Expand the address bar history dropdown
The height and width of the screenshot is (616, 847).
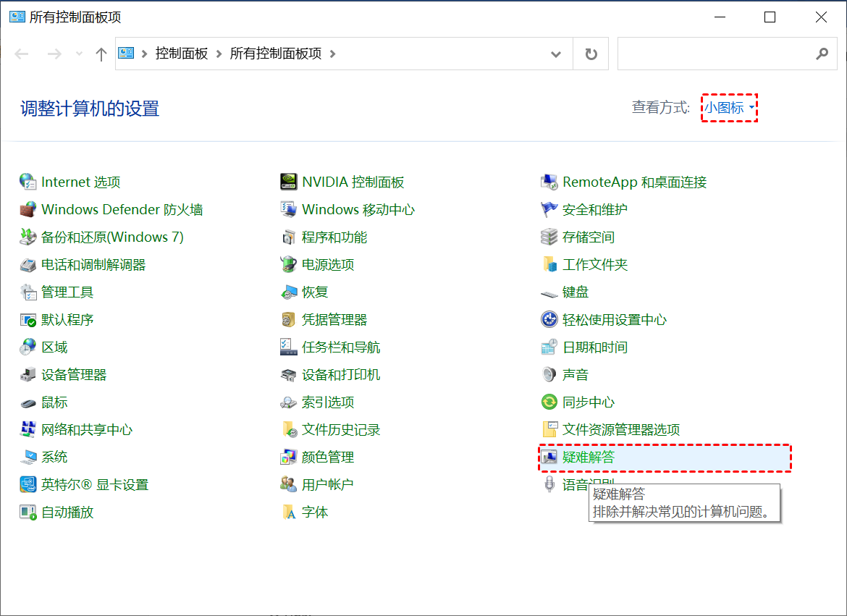pos(556,54)
